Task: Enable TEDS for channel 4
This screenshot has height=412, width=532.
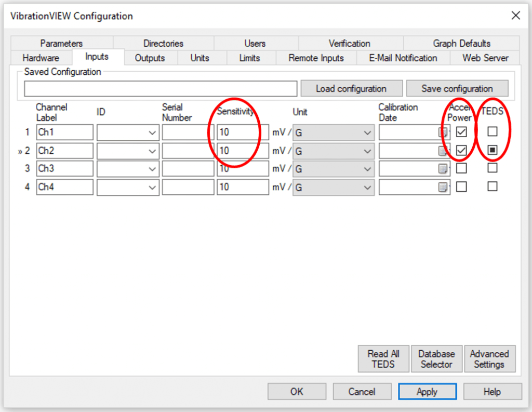Action: click(493, 187)
